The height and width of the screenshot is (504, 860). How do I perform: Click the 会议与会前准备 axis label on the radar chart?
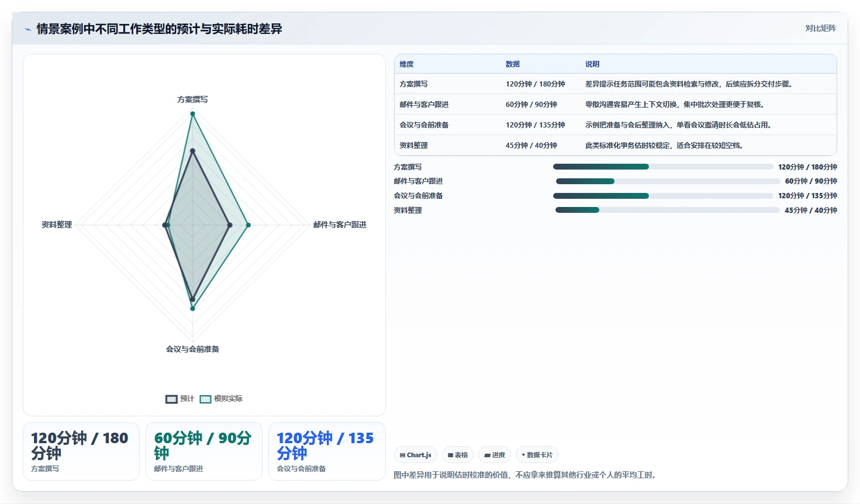pyautogui.click(x=192, y=349)
